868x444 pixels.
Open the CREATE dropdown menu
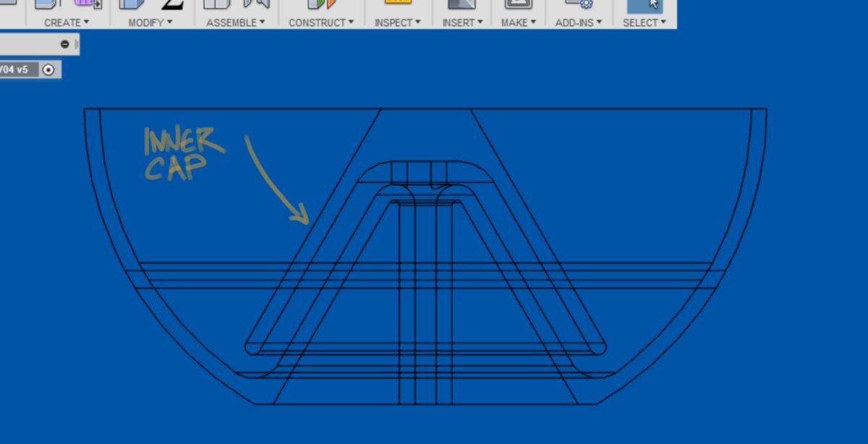(x=67, y=22)
